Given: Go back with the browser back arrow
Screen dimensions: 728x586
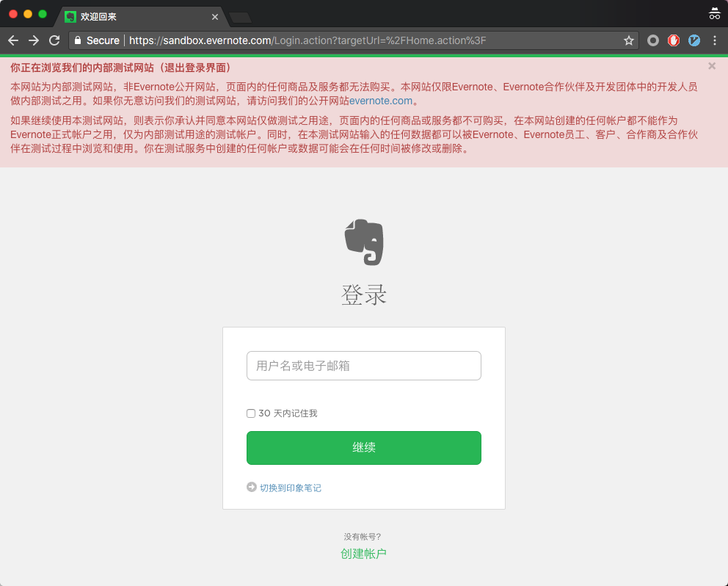Looking at the screenshot, I should click(x=13, y=40).
